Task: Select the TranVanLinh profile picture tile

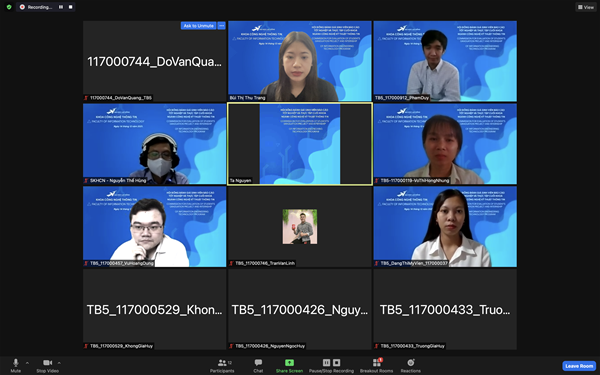Action: [x=300, y=227]
